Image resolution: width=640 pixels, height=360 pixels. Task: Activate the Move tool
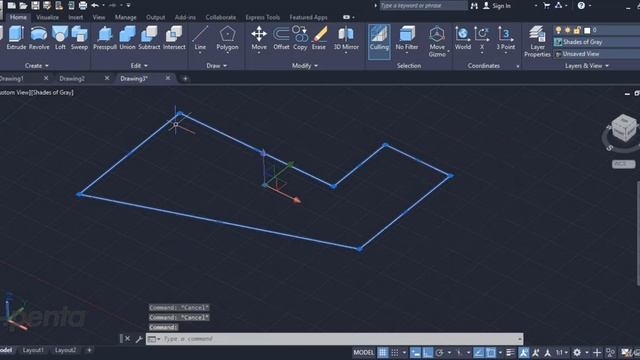(259, 39)
